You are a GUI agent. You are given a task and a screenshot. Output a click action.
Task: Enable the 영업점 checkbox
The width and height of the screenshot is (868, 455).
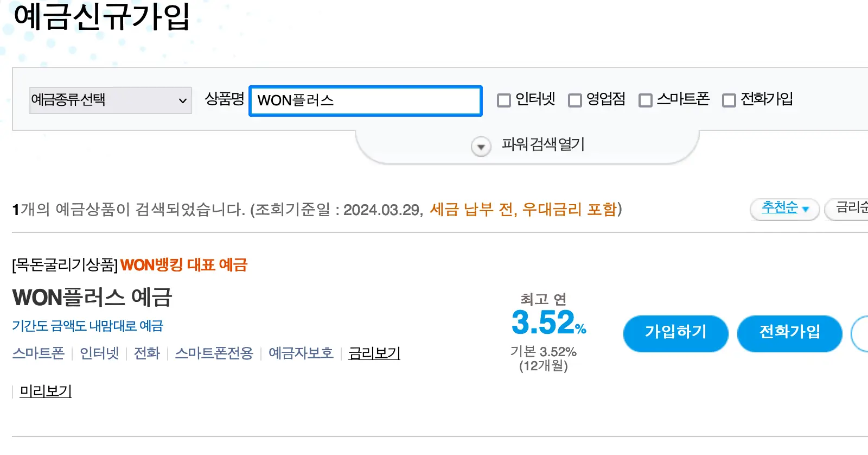(575, 100)
